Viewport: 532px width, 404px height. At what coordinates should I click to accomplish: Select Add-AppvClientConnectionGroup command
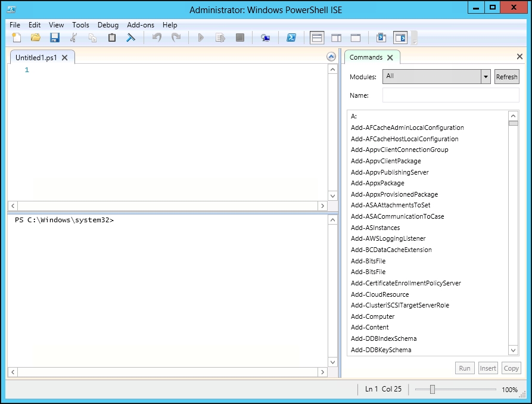coord(399,150)
